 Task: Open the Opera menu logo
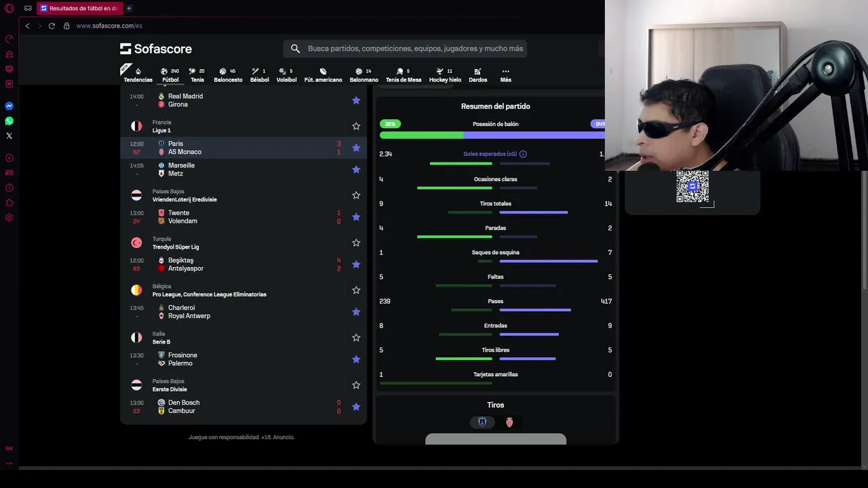point(9,8)
